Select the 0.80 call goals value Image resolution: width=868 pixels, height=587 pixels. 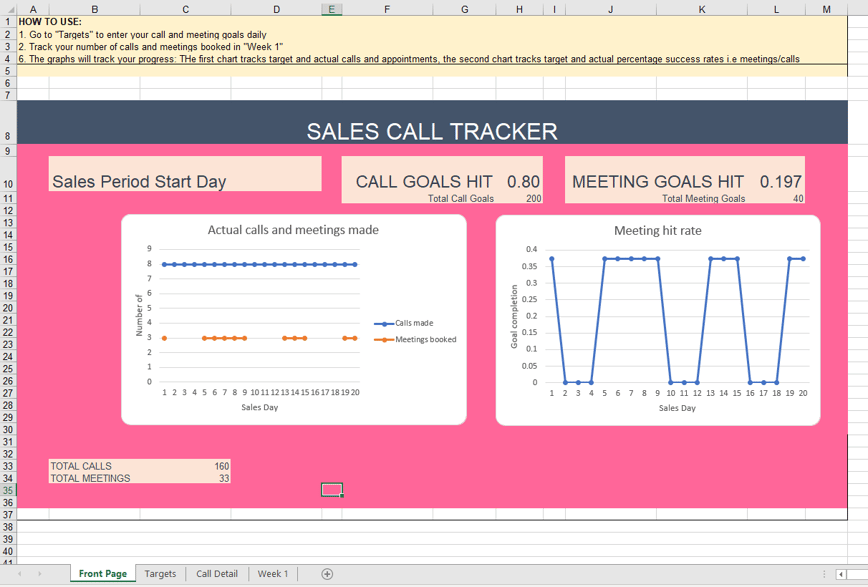(523, 182)
